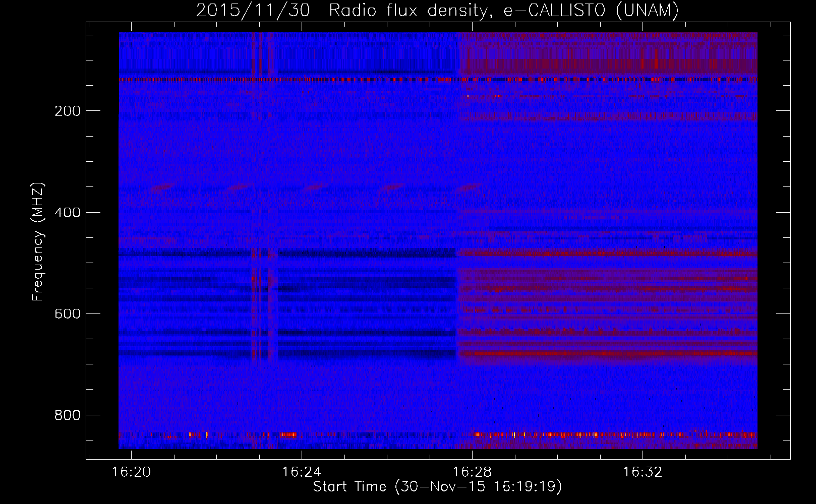Image resolution: width=816 pixels, height=504 pixels.
Task: Click the 16:24 time tick label
Action: (302, 472)
